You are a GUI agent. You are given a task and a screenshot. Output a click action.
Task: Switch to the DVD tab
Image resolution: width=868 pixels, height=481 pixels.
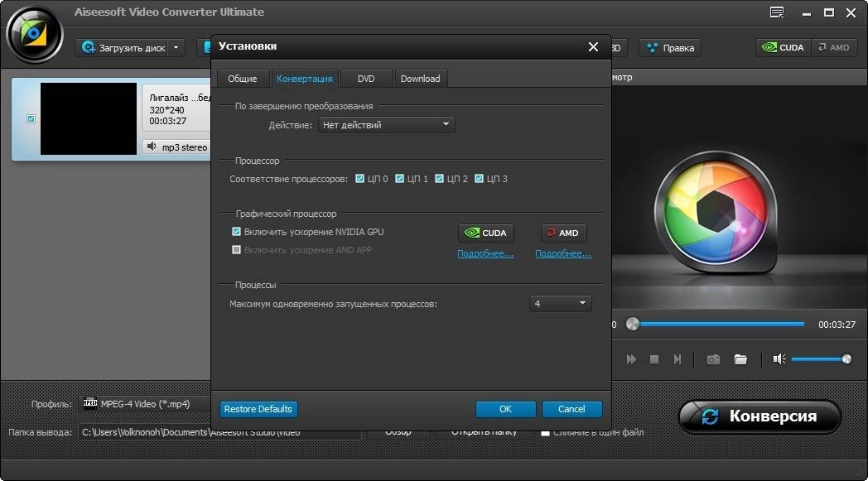pos(366,79)
